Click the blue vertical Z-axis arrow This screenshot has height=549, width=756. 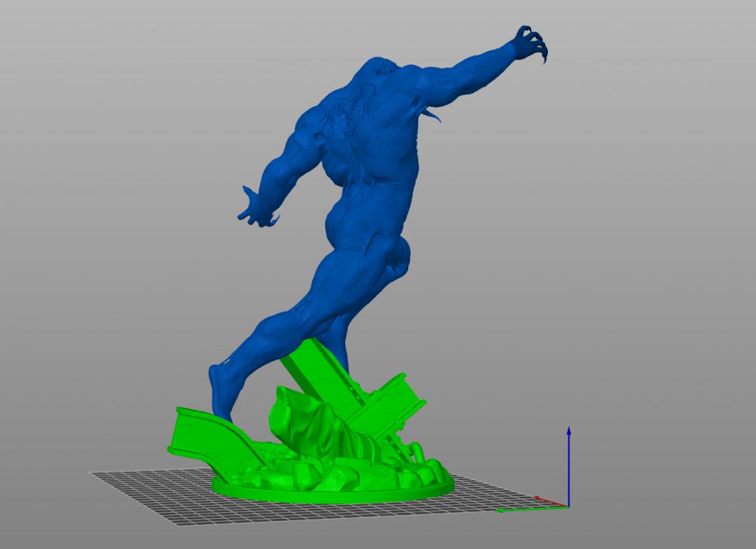tap(569, 466)
